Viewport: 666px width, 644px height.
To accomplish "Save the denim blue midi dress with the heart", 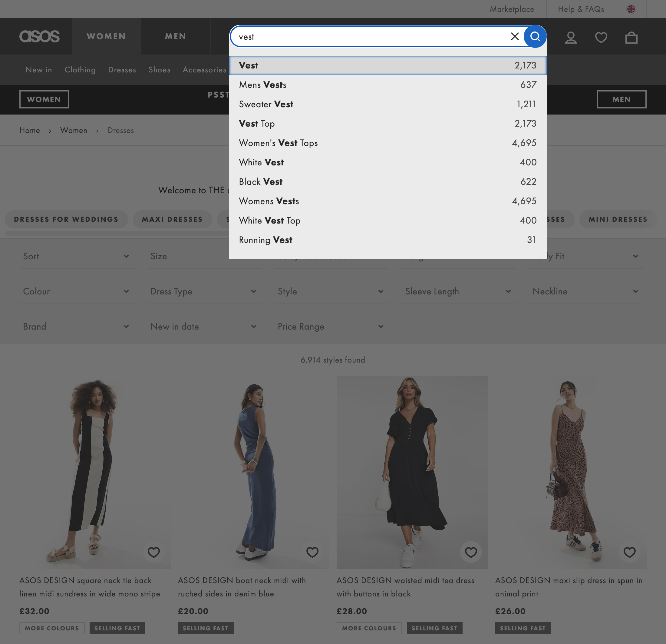I will click(x=312, y=552).
